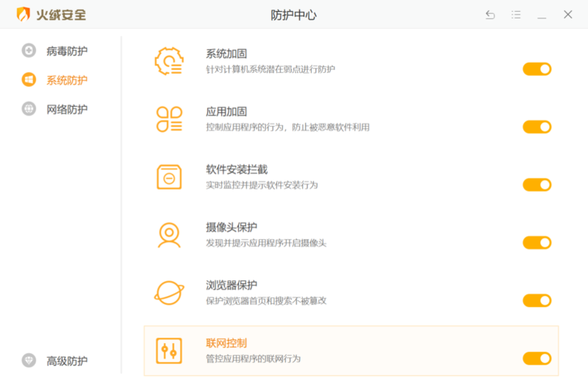Click the back arrow in title bar
The image size is (588, 388).
coord(490,15)
